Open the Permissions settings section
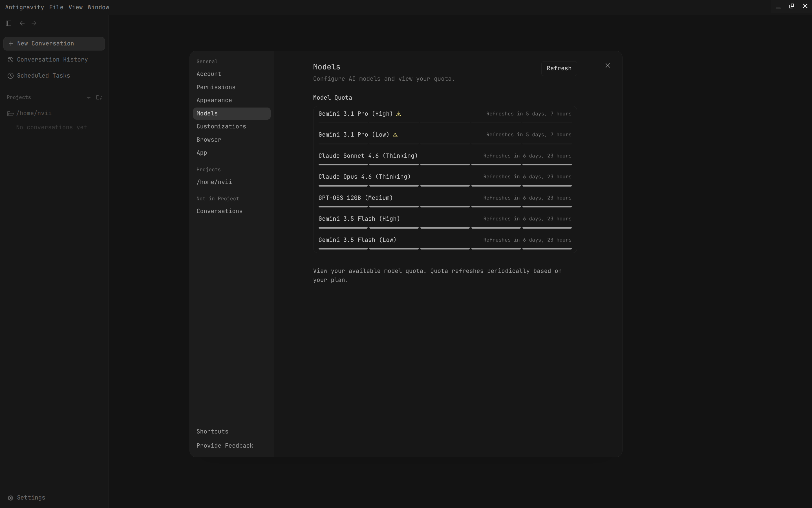812x508 pixels. pyautogui.click(x=231, y=87)
